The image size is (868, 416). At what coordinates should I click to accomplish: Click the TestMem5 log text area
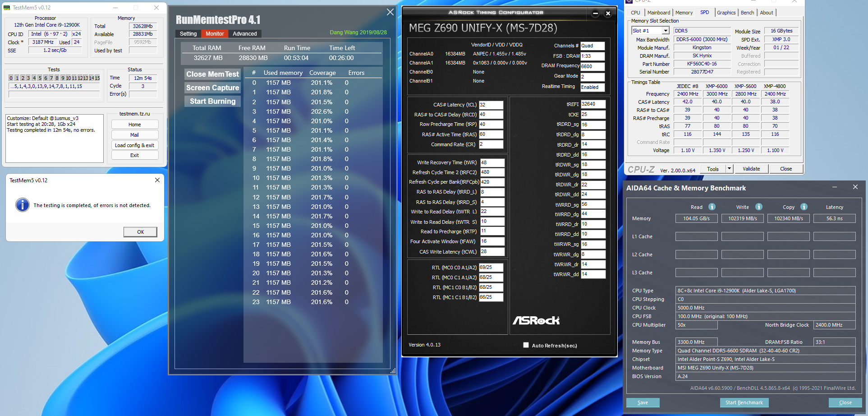55,139
